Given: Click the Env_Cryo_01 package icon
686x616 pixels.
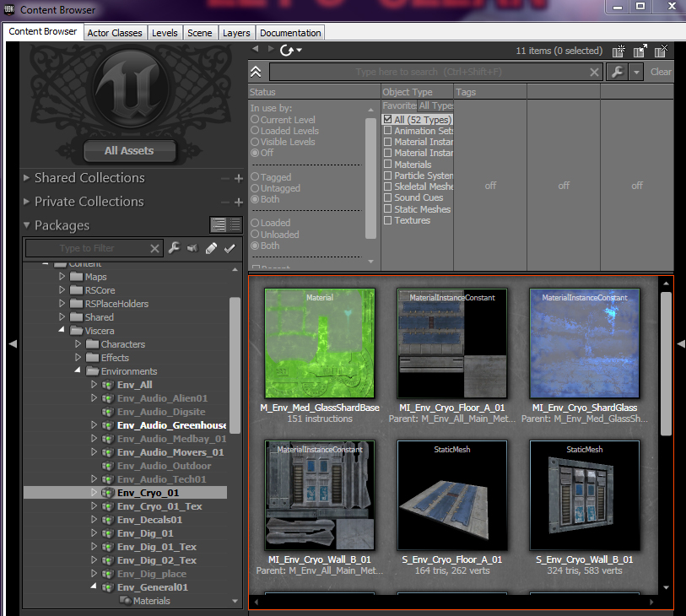Looking at the screenshot, I should (x=108, y=493).
